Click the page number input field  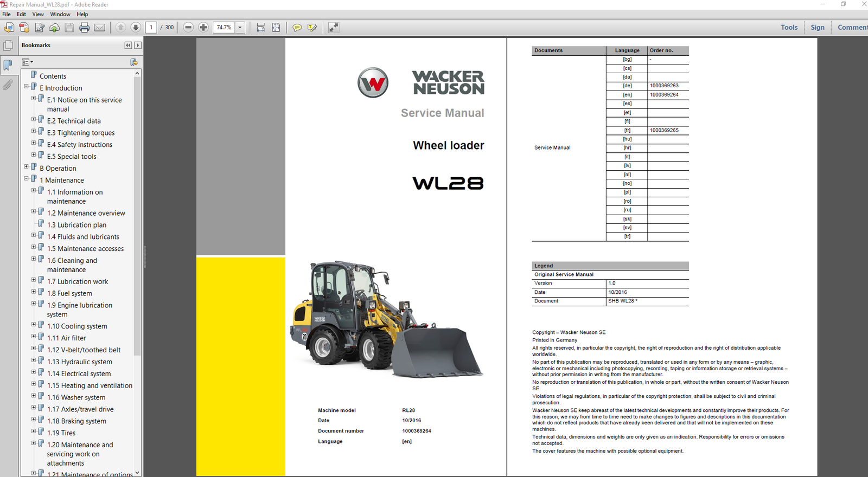pyautogui.click(x=151, y=28)
